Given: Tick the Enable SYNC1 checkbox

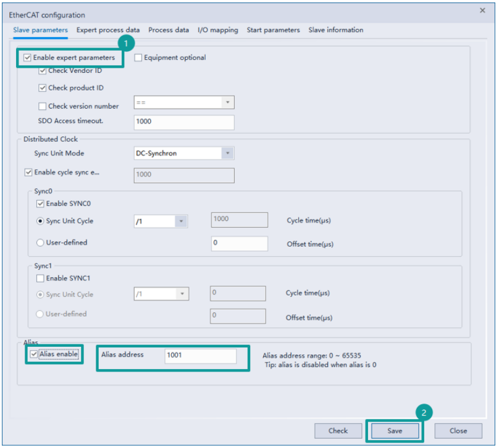Looking at the screenshot, I should [x=41, y=279].
